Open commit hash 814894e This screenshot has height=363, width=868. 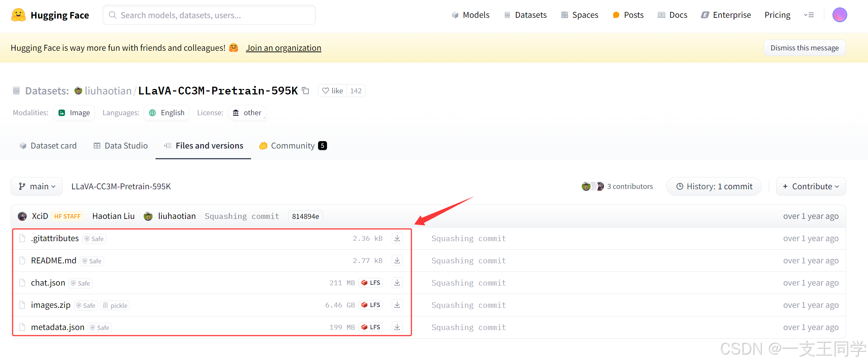point(306,216)
